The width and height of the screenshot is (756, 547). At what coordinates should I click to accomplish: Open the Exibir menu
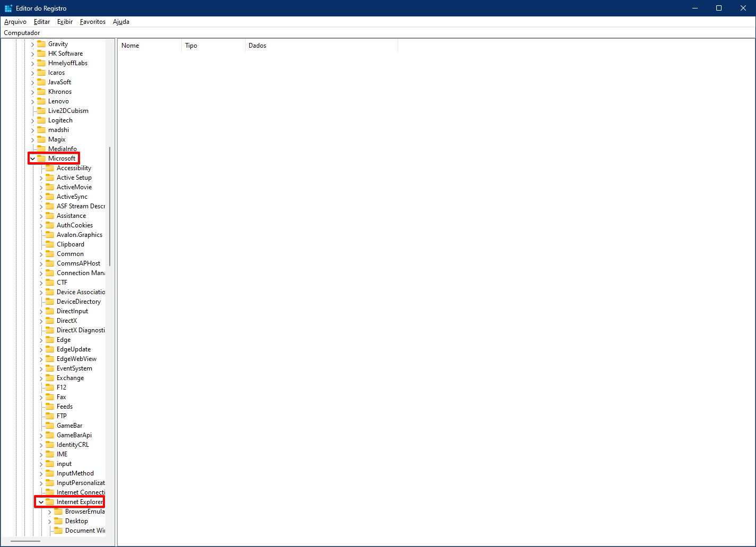[x=65, y=22]
